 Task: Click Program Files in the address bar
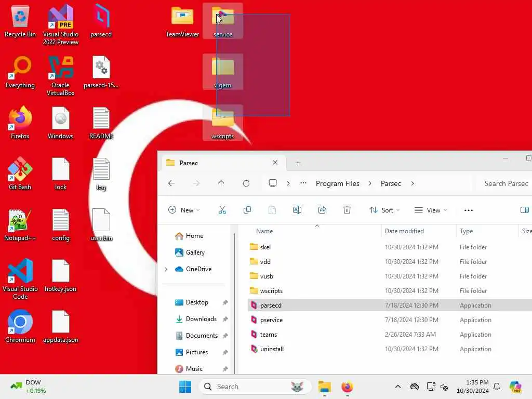click(337, 183)
